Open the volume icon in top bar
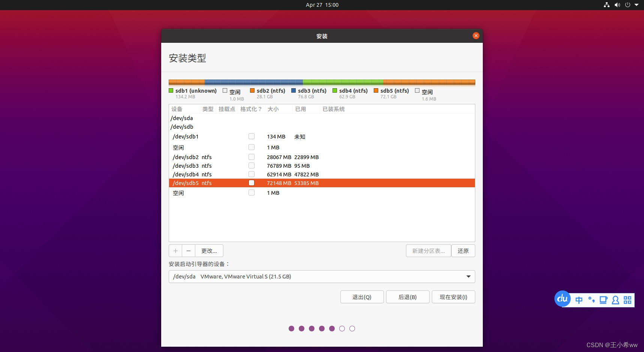This screenshot has width=644, height=352. point(617,5)
